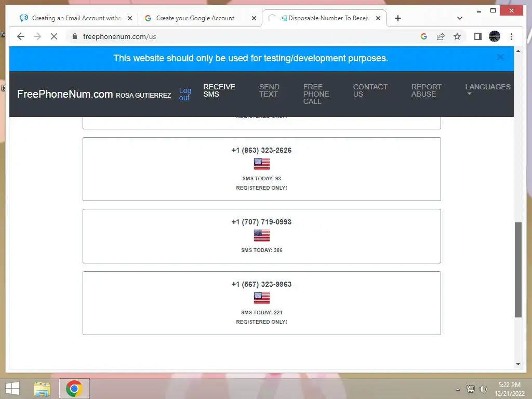Screen dimensions: 532x399
Task: Close the Disposable Number tab
Action: coord(378,18)
